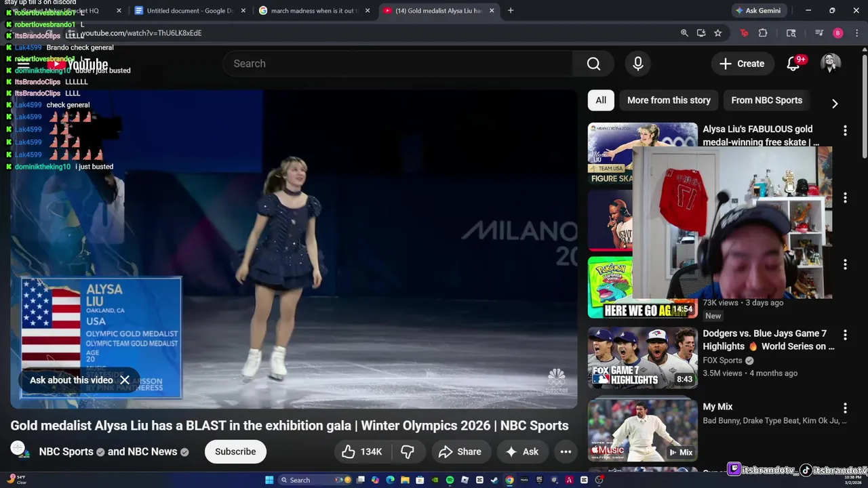Open the Chrome profile B avatar

(838, 33)
